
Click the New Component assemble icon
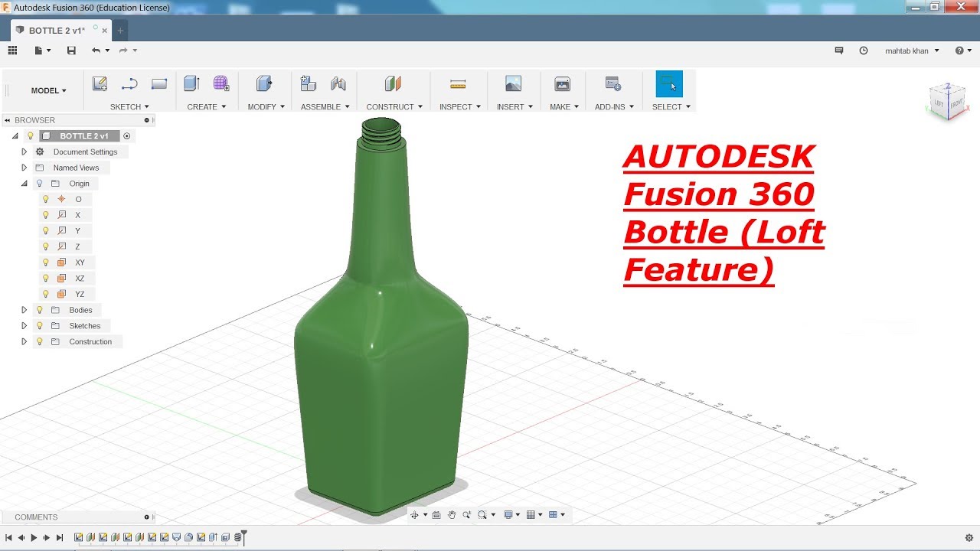click(309, 84)
